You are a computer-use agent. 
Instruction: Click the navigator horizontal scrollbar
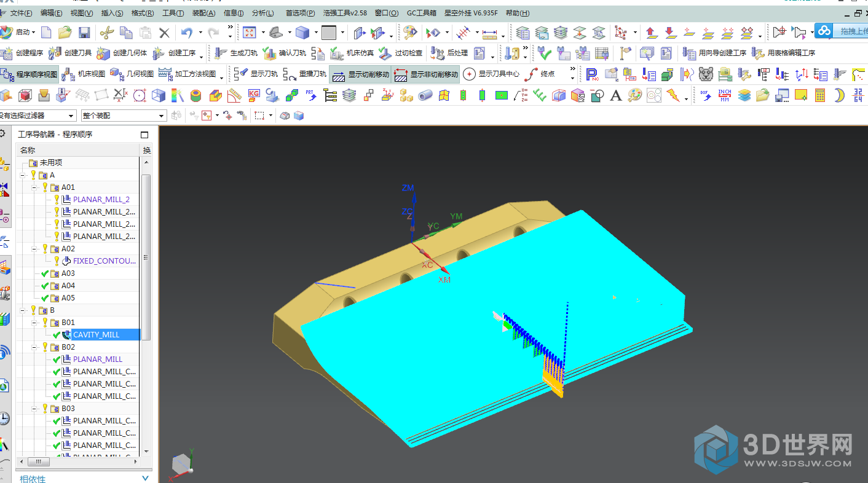39,461
